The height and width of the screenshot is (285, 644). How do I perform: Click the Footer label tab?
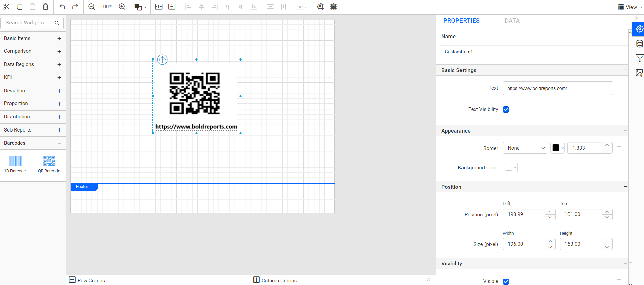pyautogui.click(x=84, y=187)
